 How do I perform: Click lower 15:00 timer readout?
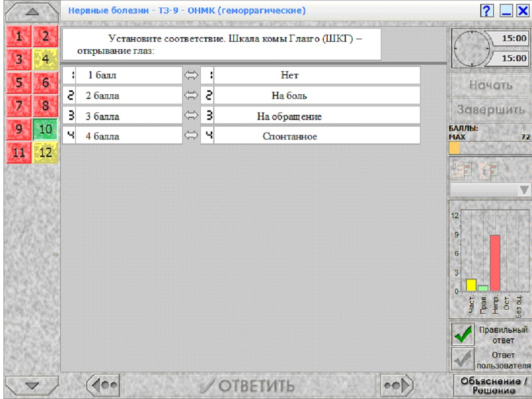coord(510,58)
